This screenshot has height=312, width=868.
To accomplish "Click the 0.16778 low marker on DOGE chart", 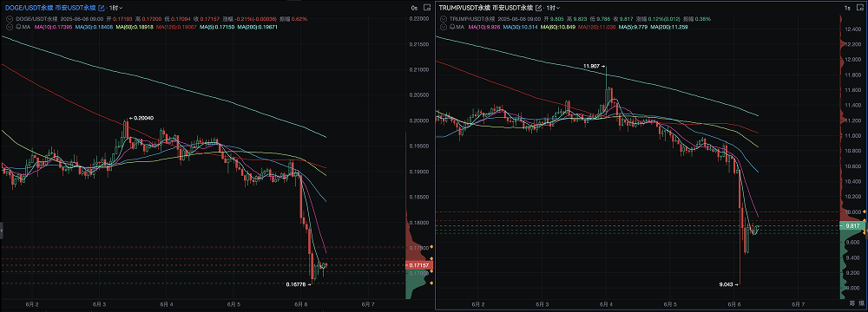I will (x=298, y=284).
